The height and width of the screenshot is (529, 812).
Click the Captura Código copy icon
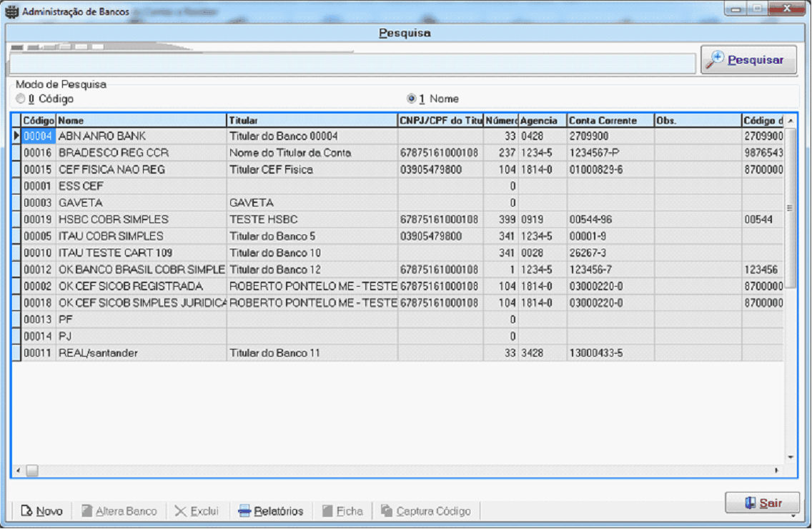(x=387, y=511)
